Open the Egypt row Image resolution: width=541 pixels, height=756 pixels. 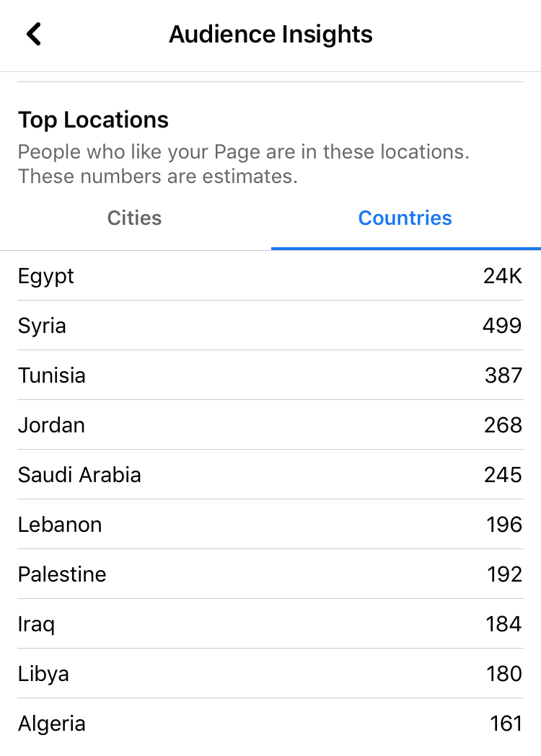pyautogui.click(x=270, y=276)
